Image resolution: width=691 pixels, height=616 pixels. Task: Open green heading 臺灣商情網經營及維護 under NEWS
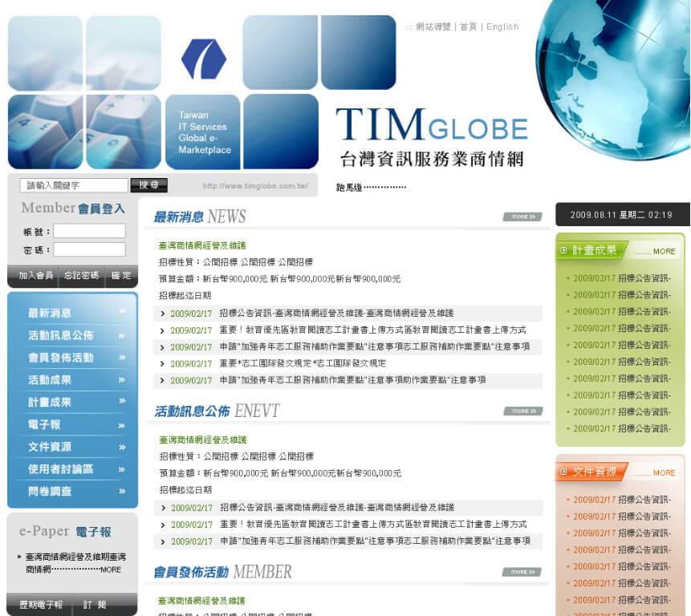202,245
